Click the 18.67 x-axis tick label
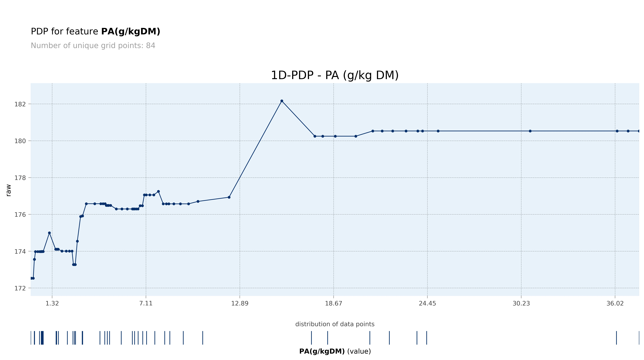The width and height of the screenshot is (644, 360). (x=333, y=303)
